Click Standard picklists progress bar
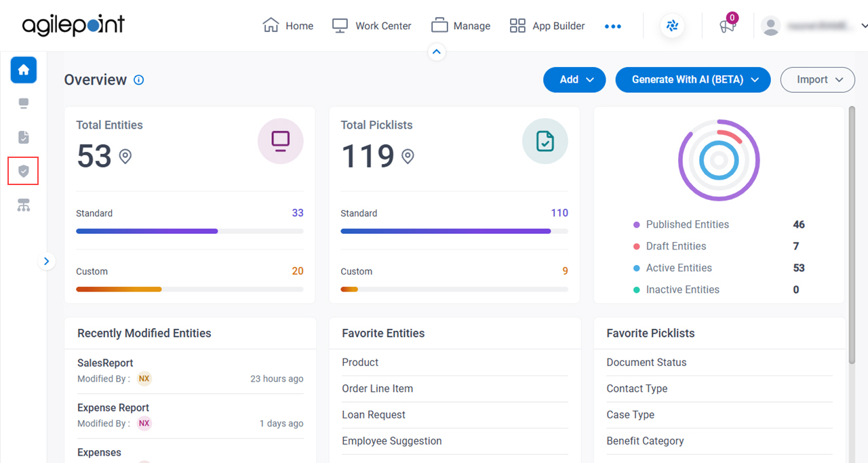868x463 pixels. point(454,231)
